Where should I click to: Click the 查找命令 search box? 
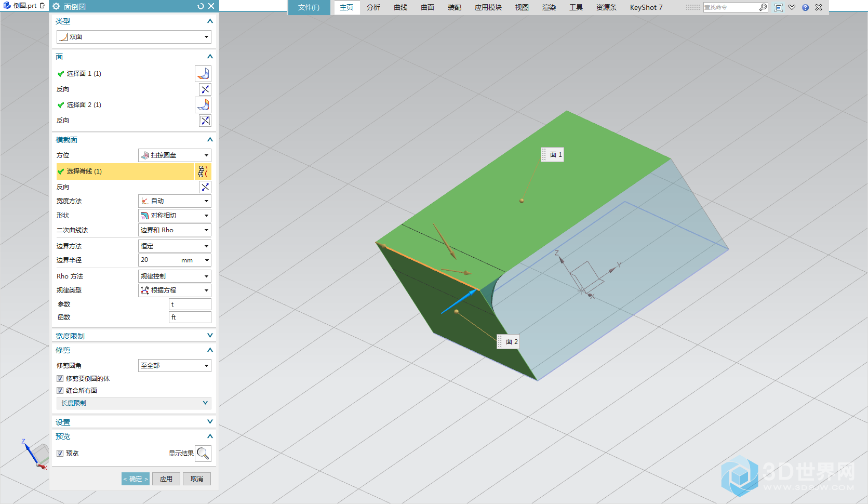coord(731,7)
